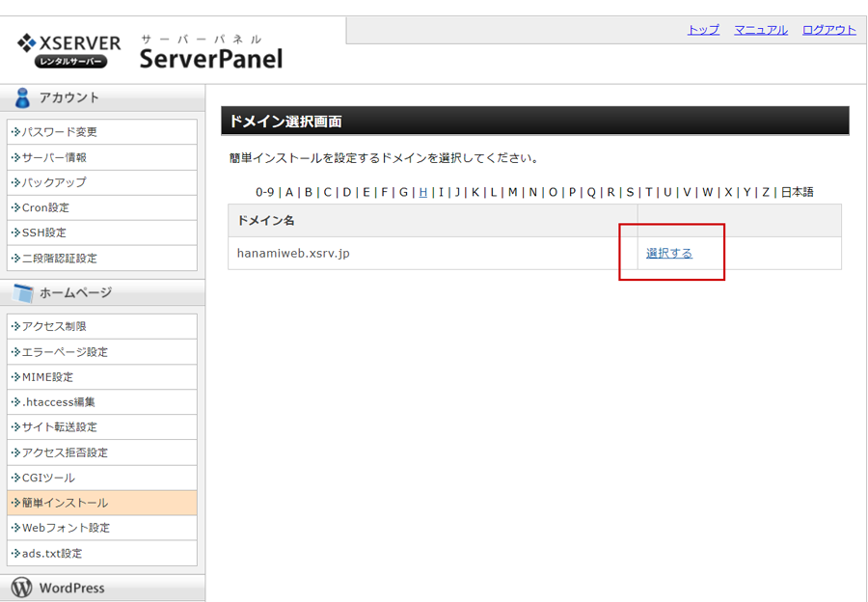
Task: Open ads.txt設定
Action: 102,553
